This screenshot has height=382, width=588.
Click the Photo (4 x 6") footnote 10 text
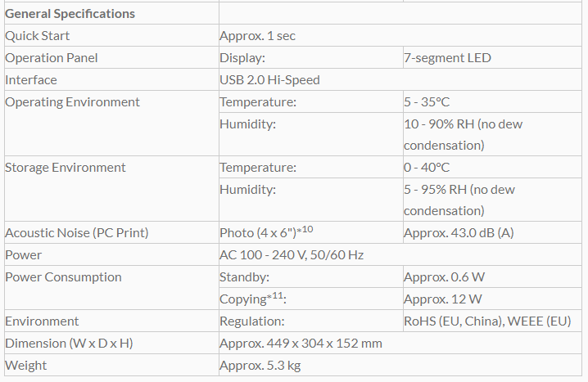pos(266,232)
